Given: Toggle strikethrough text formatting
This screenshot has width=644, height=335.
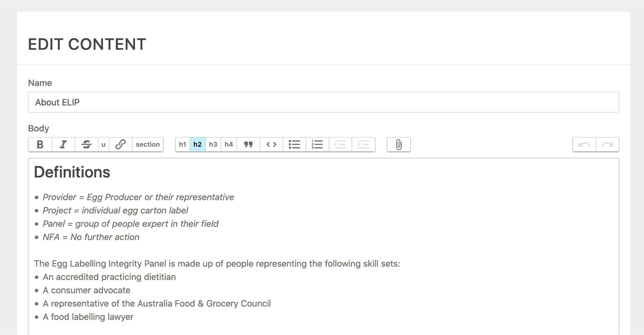Looking at the screenshot, I should click(86, 144).
